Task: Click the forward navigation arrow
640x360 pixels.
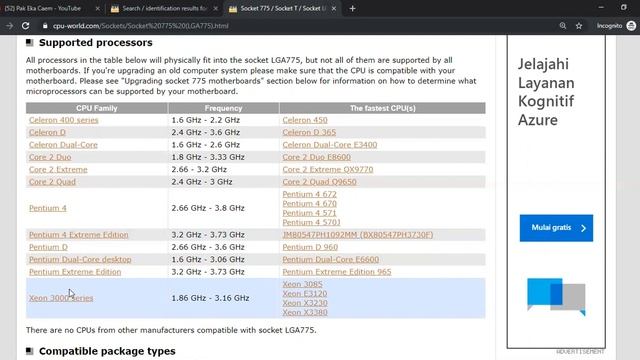Action: click(x=9, y=26)
